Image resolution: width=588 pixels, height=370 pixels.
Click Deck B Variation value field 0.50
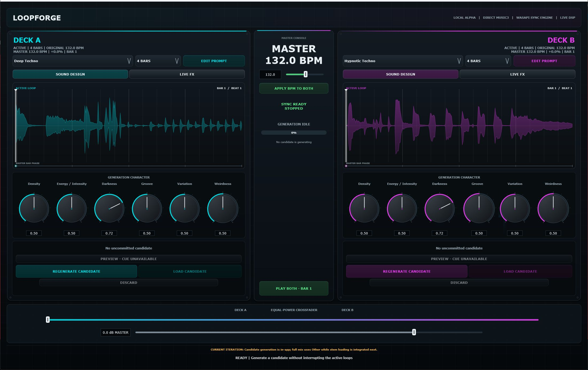coord(515,233)
